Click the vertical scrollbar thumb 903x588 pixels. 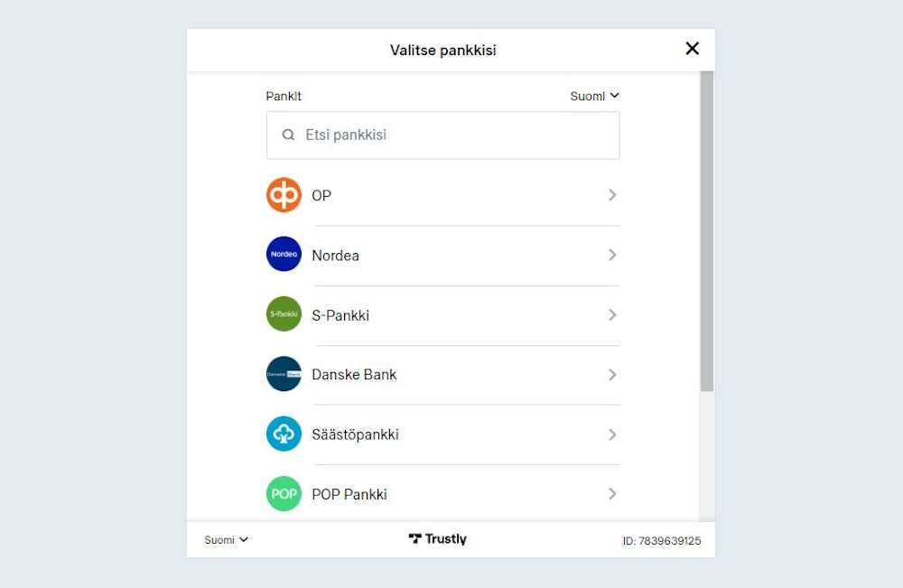(706, 231)
